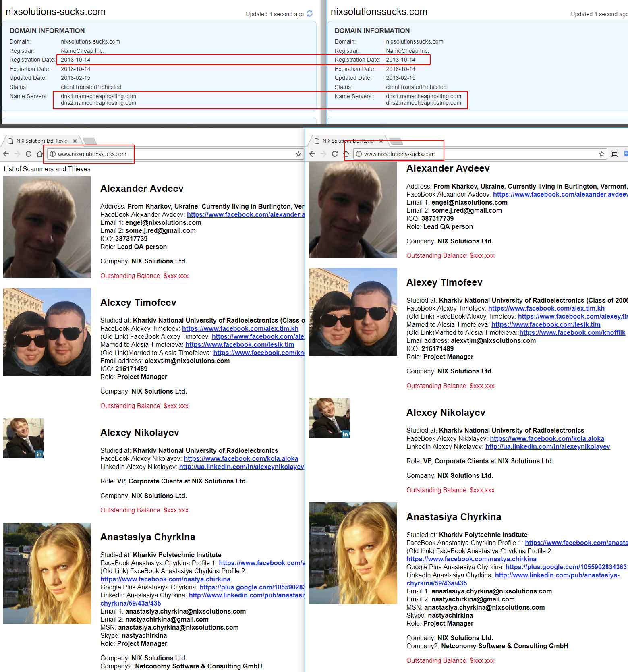
Task: Click the nixsolutionssucks.com WHOIS heading
Action: click(x=379, y=12)
